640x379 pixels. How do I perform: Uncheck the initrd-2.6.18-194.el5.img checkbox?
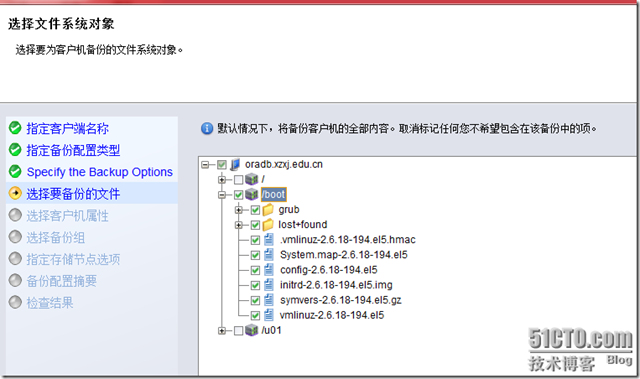click(x=256, y=285)
